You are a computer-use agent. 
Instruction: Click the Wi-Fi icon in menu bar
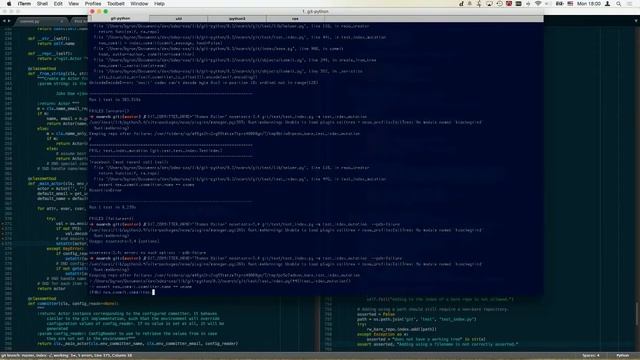click(538, 4)
